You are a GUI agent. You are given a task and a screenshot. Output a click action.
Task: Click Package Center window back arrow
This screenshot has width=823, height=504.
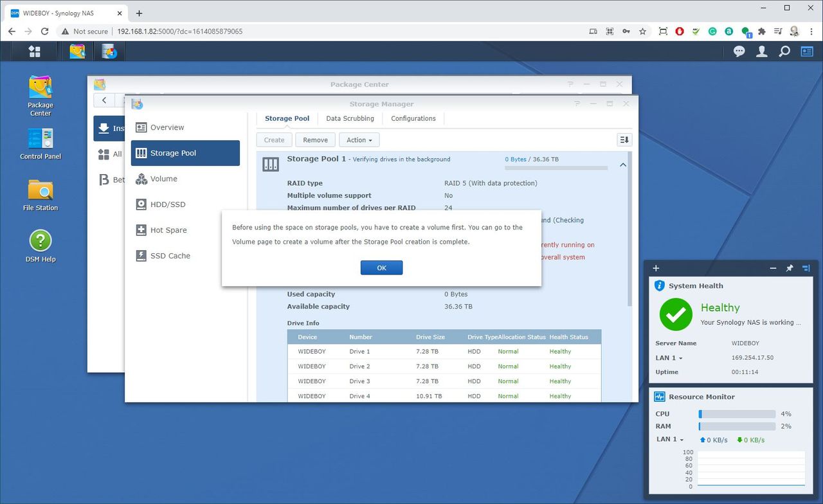coord(104,100)
